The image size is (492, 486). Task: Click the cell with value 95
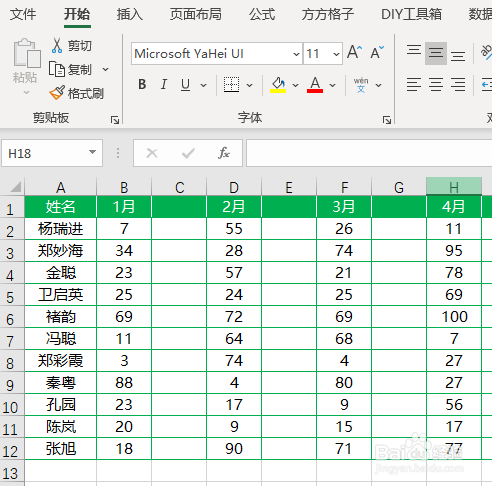pos(454,251)
